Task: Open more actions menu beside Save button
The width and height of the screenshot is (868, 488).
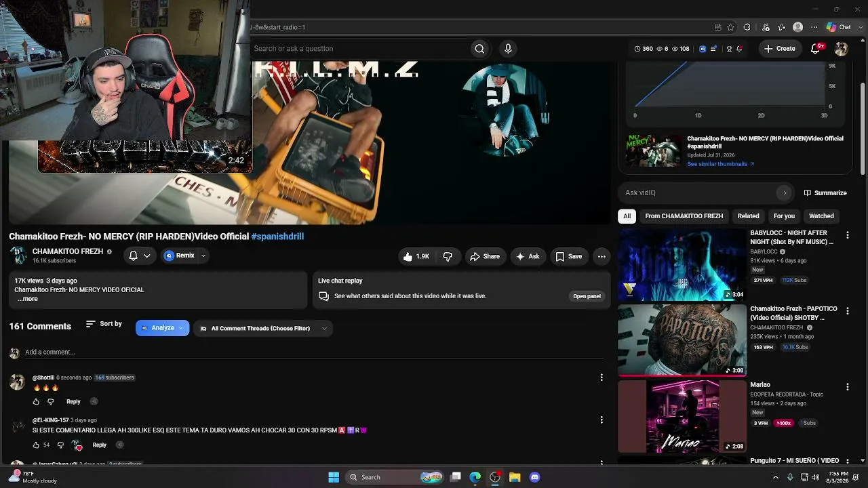Action: [601, 256]
